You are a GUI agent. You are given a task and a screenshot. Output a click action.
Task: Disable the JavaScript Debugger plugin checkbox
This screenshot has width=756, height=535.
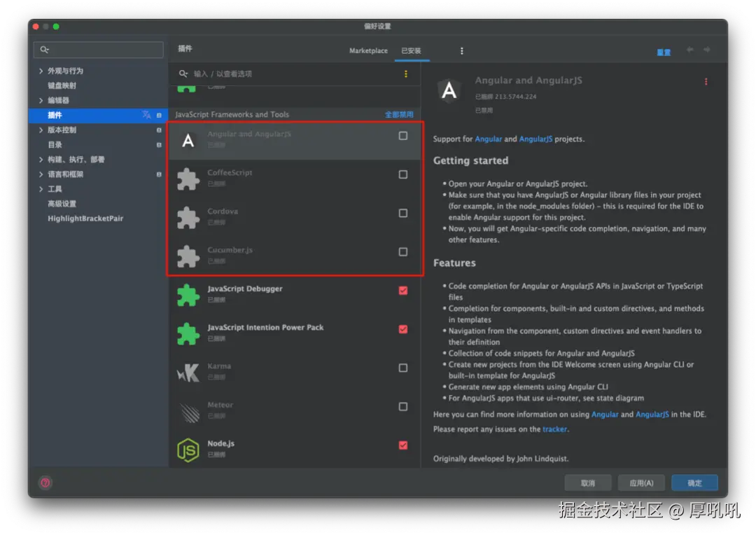(403, 291)
